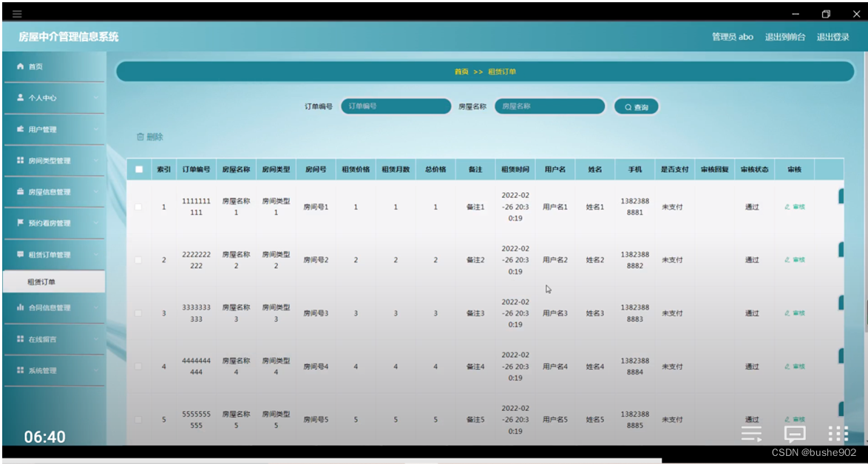
Task: Click phone number 13823888884 cell
Action: pyautogui.click(x=635, y=366)
